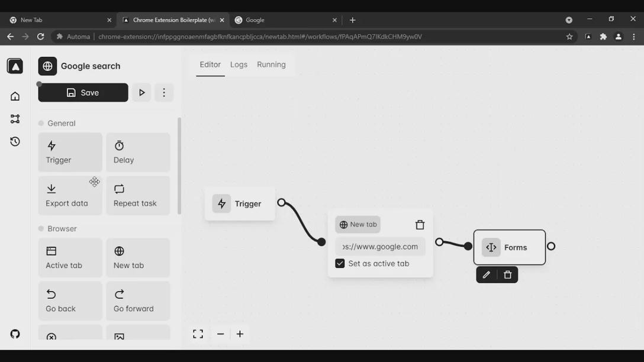Screen dimensions: 644x362
Task: Delete the Forms block using the trash icon
Action: coord(507,274)
